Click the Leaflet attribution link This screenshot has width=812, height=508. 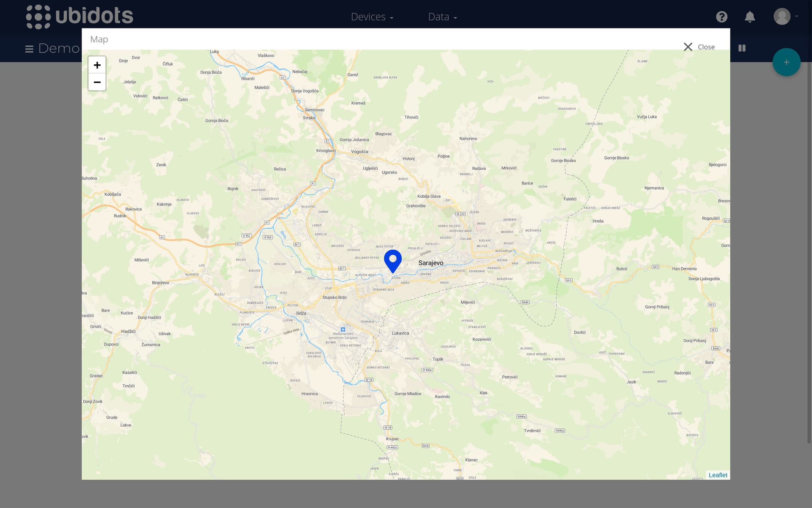pyautogui.click(x=718, y=475)
